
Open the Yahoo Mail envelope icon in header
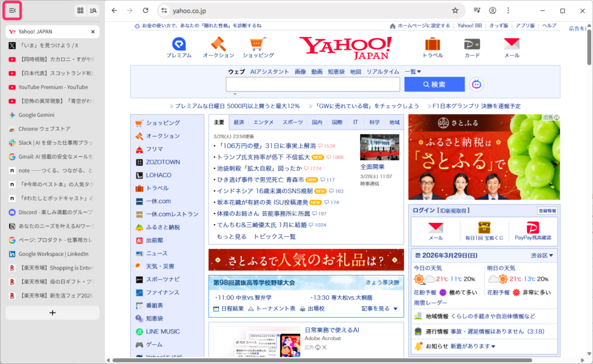pyautogui.click(x=511, y=45)
